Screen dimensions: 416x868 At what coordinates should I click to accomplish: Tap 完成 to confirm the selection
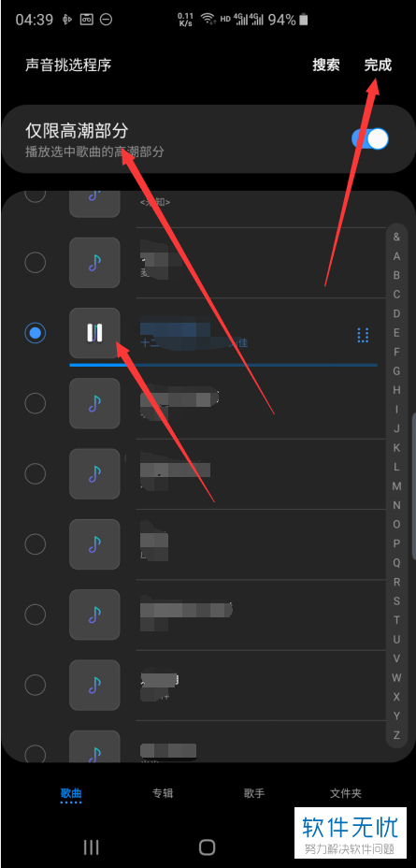378,65
